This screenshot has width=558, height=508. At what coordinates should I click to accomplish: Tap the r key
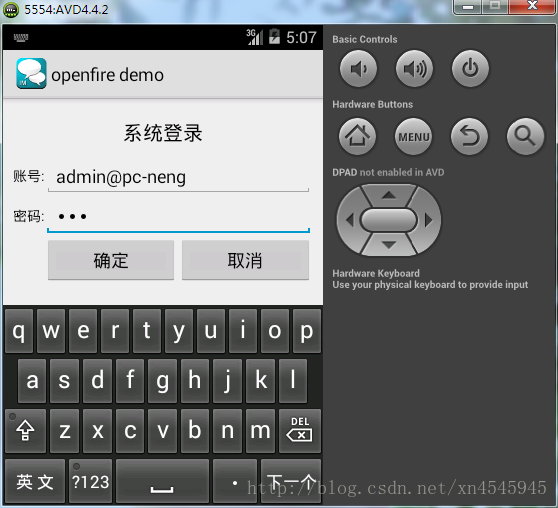click(x=115, y=331)
